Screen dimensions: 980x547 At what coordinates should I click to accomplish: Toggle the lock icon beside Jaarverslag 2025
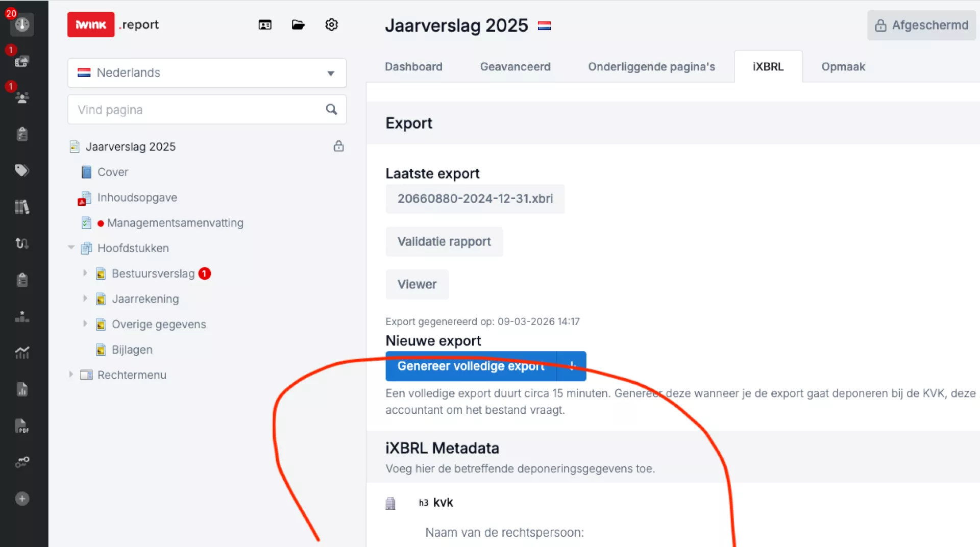(x=338, y=146)
